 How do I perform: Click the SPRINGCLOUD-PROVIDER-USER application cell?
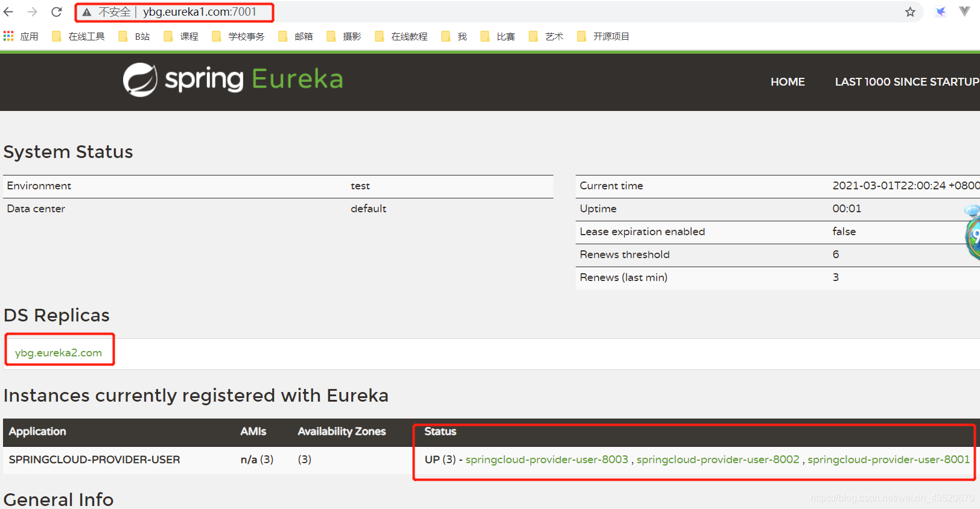pyautogui.click(x=94, y=460)
